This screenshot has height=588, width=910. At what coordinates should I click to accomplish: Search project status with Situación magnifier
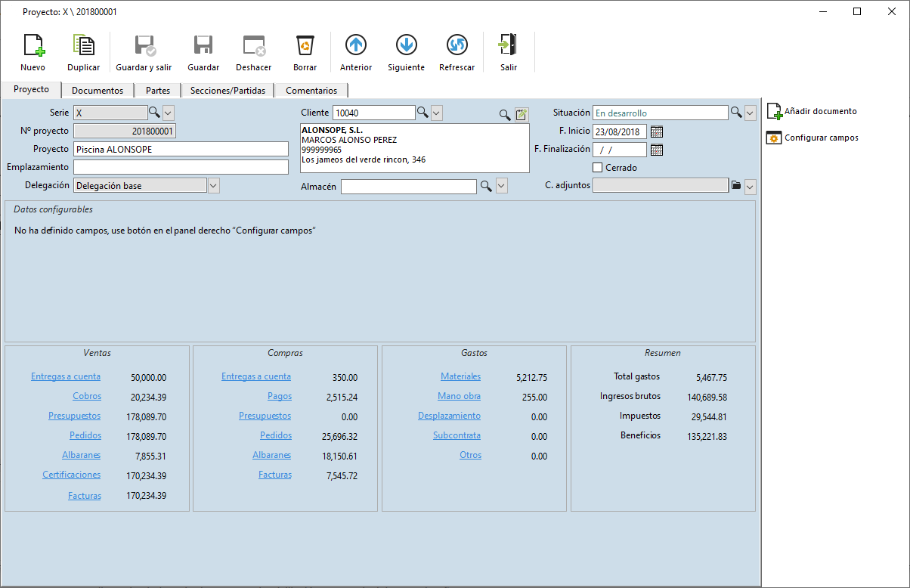pyautogui.click(x=735, y=113)
